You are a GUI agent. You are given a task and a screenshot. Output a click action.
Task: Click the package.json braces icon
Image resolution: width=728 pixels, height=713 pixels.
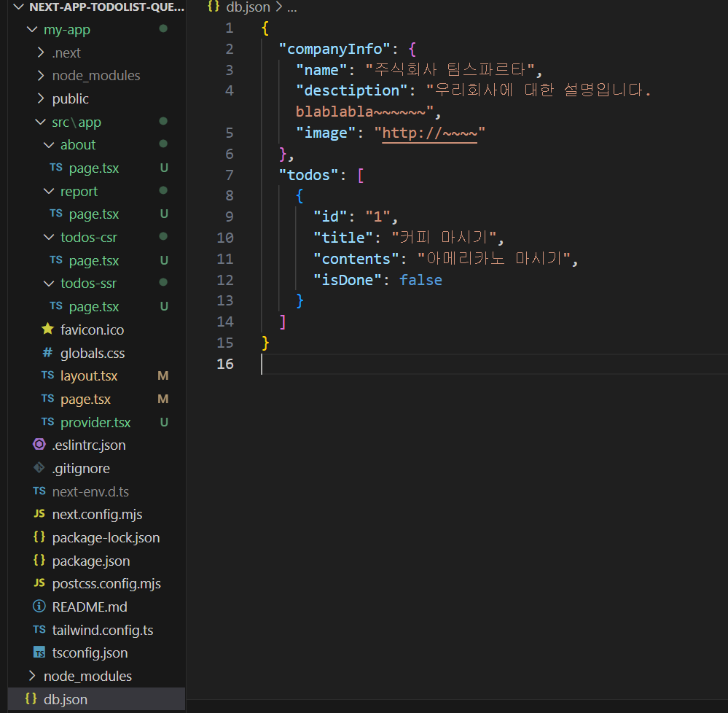pyautogui.click(x=39, y=560)
